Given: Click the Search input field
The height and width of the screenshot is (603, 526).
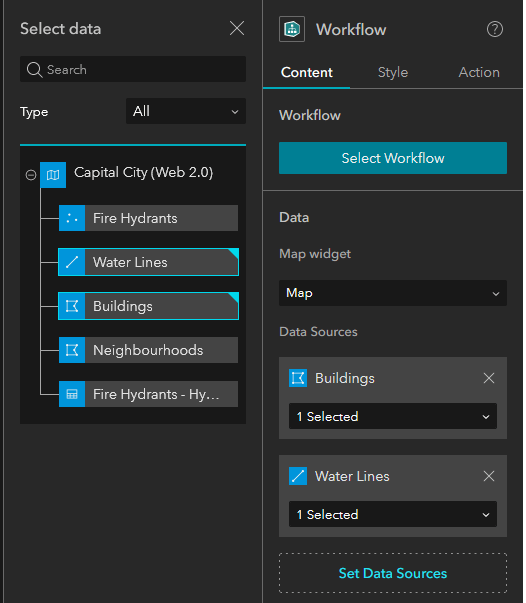Looking at the screenshot, I should [133, 69].
